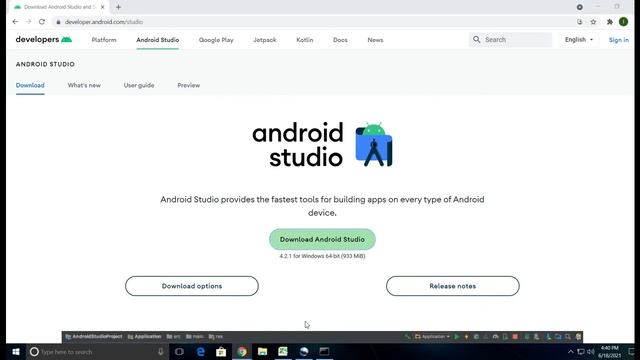
Task: Click the green Download Android Studio button
Action: pyautogui.click(x=322, y=239)
